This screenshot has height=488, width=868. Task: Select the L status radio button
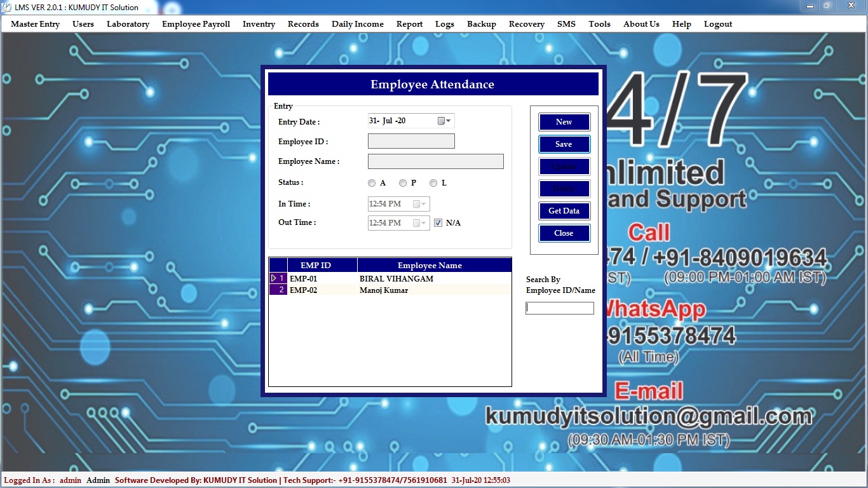click(x=433, y=183)
